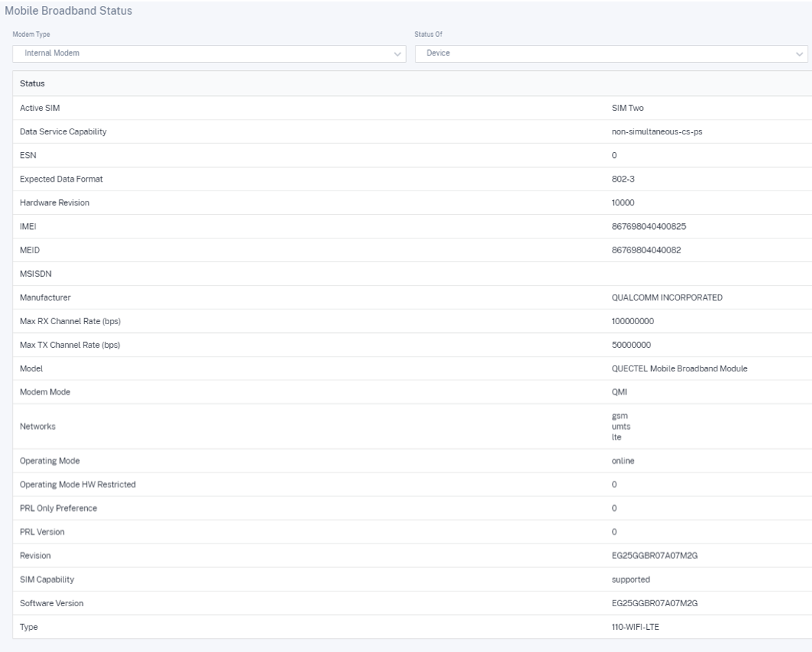Click the MSISDN row label
The width and height of the screenshot is (812, 652).
click(x=35, y=274)
